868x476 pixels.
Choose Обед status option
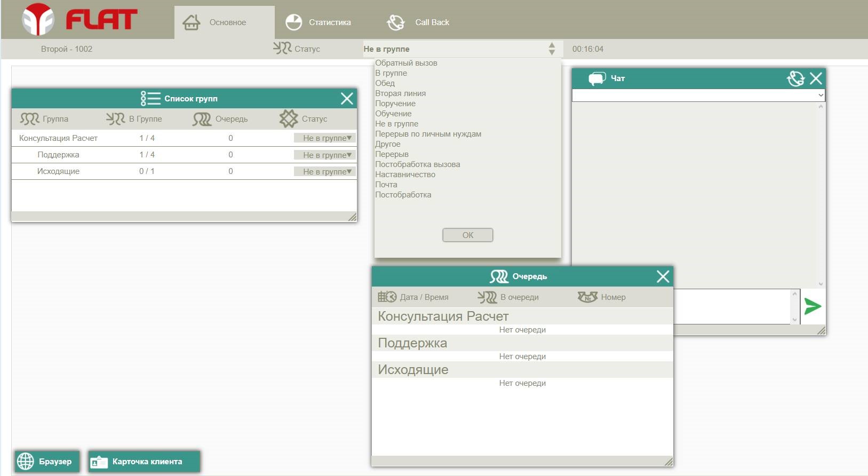[385, 83]
